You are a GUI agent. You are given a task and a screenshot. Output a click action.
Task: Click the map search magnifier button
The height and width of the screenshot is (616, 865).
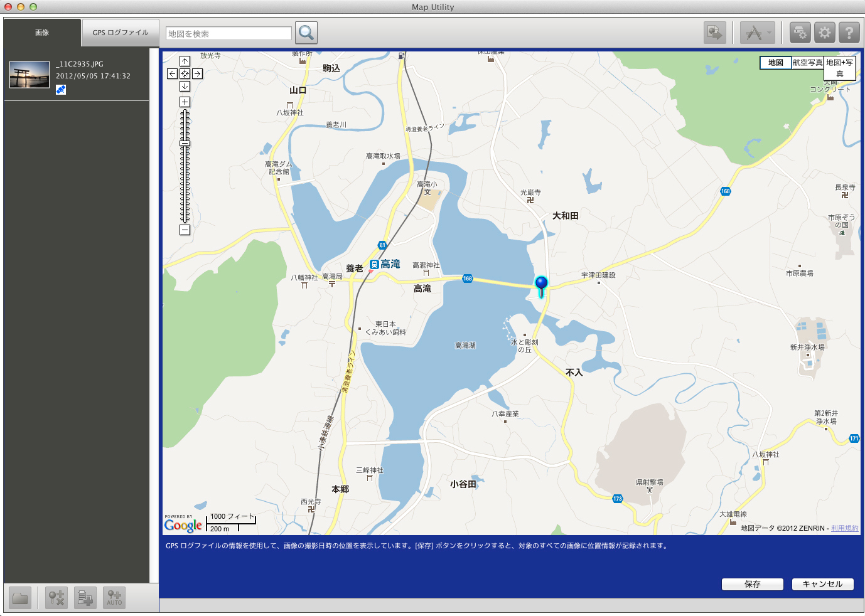pos(306,33)
